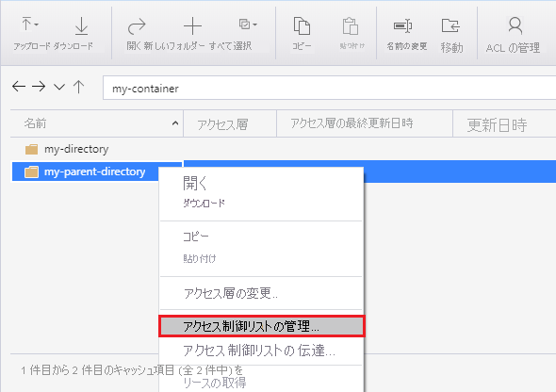
Task: Go back with the left arrow
Action: (19, 87)
